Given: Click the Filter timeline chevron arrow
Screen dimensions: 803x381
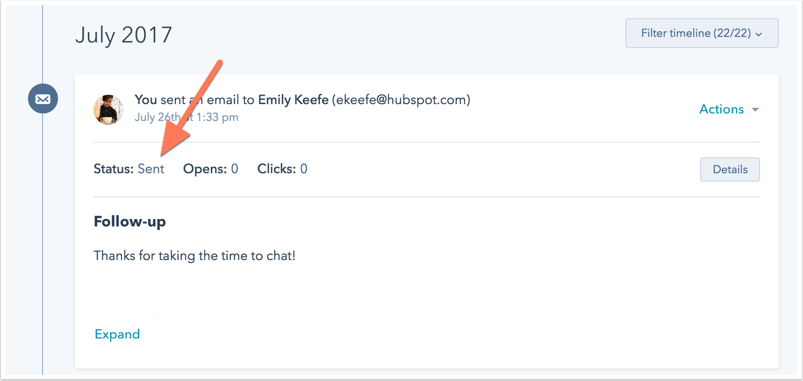Looking at the screenshot, I should [x=759, y=34].
